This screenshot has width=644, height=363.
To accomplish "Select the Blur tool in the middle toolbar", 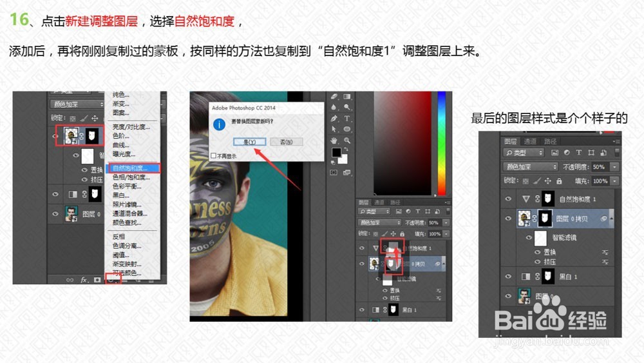I will [x=334, y=107].
